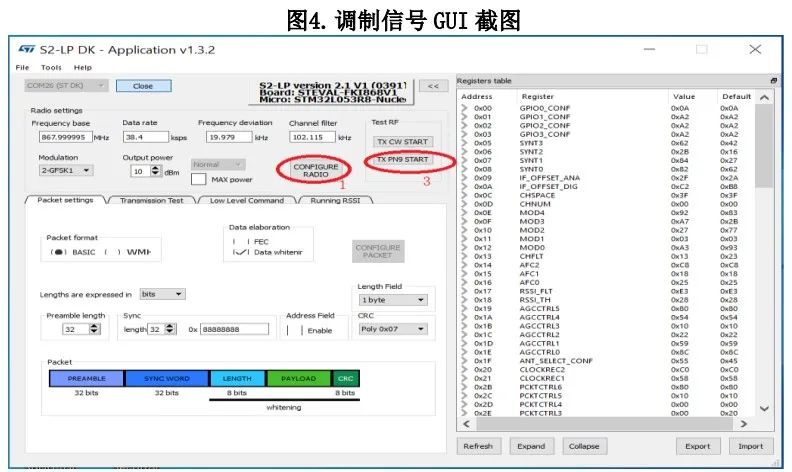The height and width of the screenshot is (472, 792).
Task: Open the lengths expressed in bits dropdown
Action: tap(163, 294)
